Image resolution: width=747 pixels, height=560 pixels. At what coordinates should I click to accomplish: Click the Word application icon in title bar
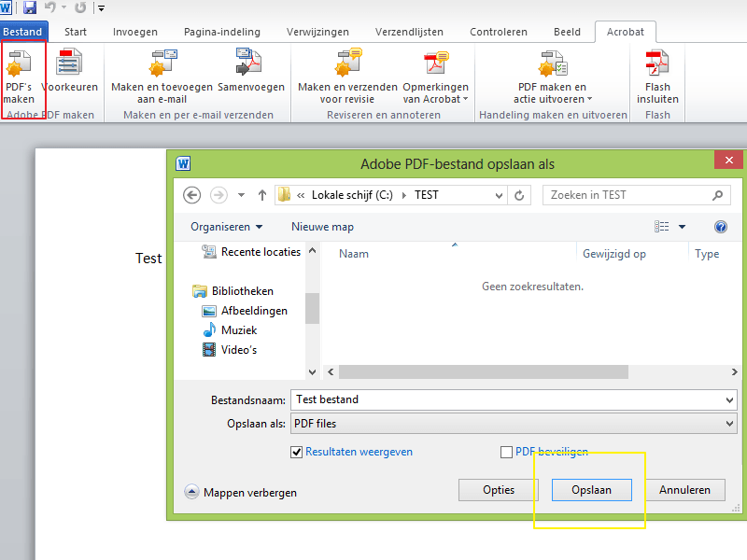tap(6, 7)
